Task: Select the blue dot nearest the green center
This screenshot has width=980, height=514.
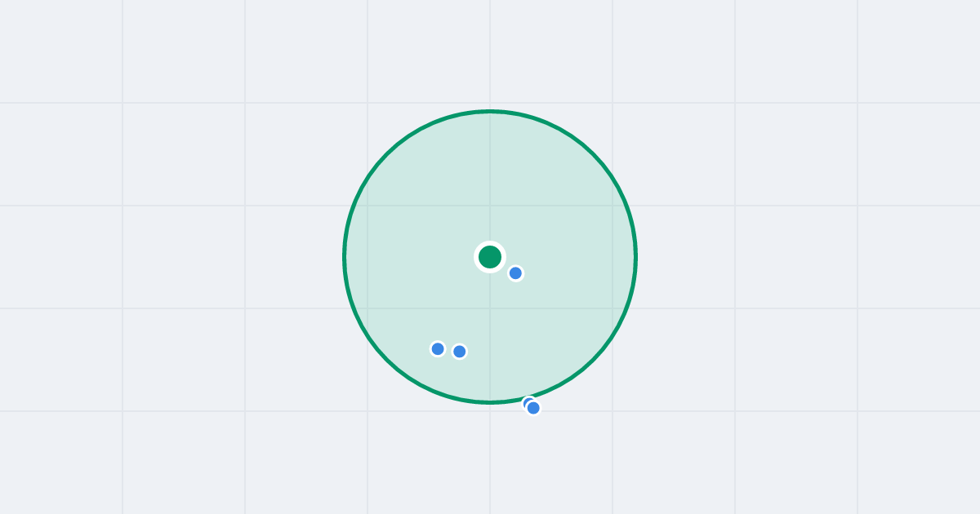Action: click(x=515, y=273)
